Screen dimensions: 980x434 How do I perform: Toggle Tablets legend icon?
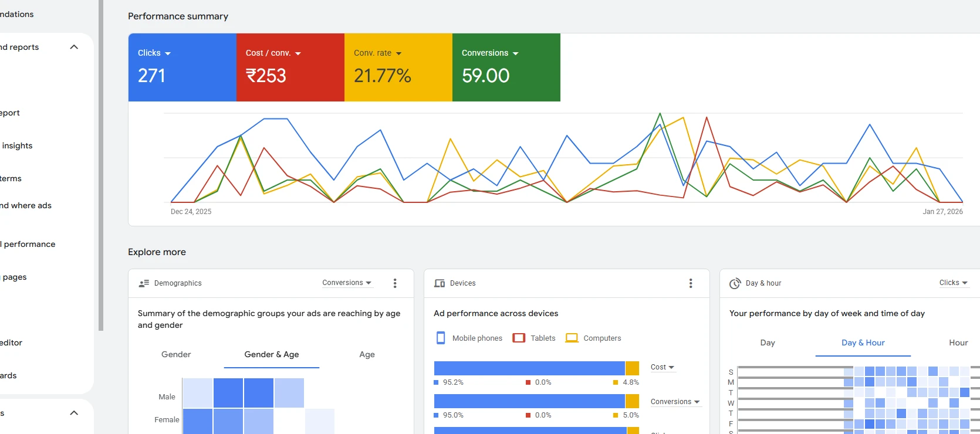[x=519, y=338]
